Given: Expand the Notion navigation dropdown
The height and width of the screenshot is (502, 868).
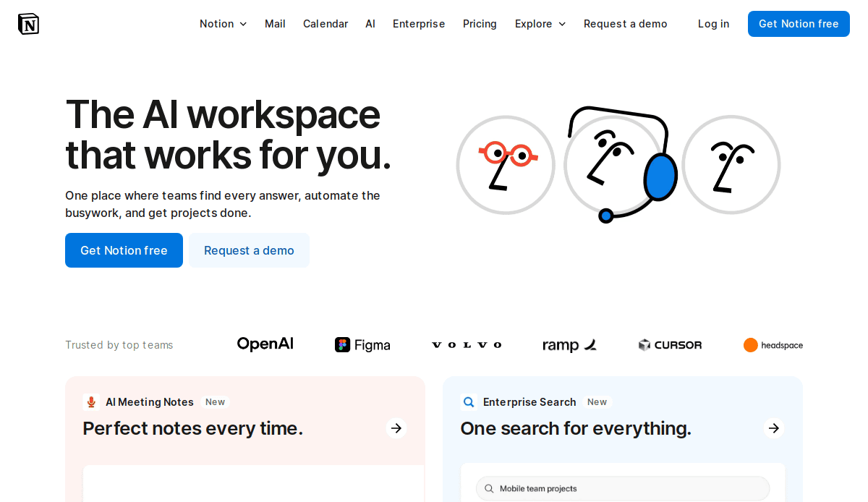Looking at the screenshot, I should (x=223, y=23).
